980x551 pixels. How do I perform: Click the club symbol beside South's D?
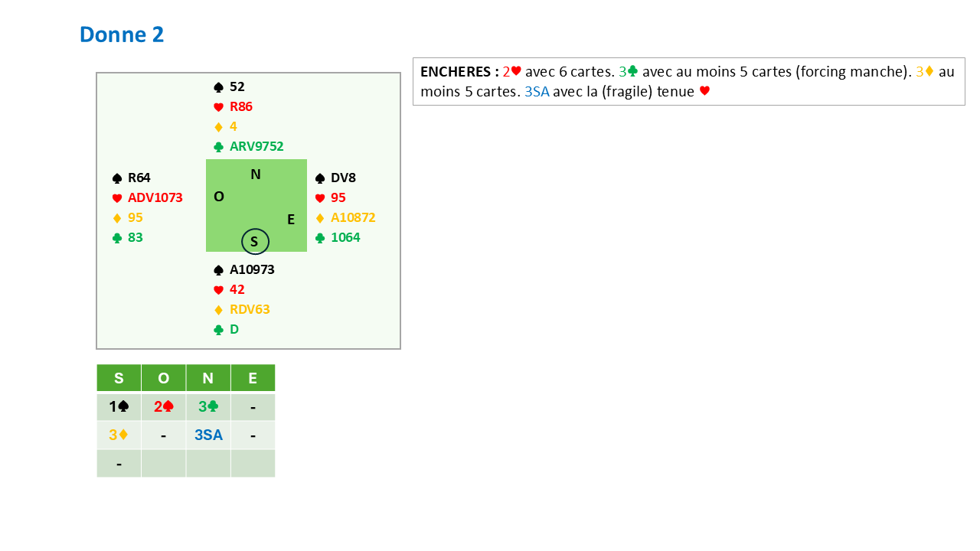218,330
